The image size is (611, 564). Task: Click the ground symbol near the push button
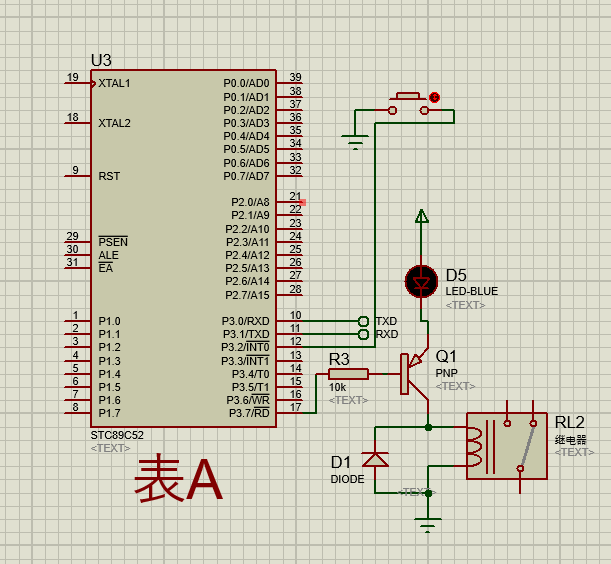pyautogui.click(x=355, y=142)
